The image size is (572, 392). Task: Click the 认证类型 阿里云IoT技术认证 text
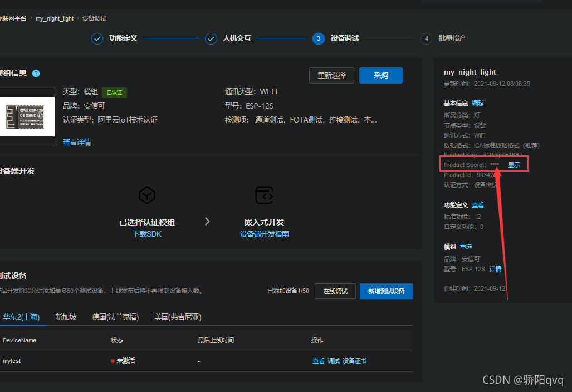pos(110,120)
